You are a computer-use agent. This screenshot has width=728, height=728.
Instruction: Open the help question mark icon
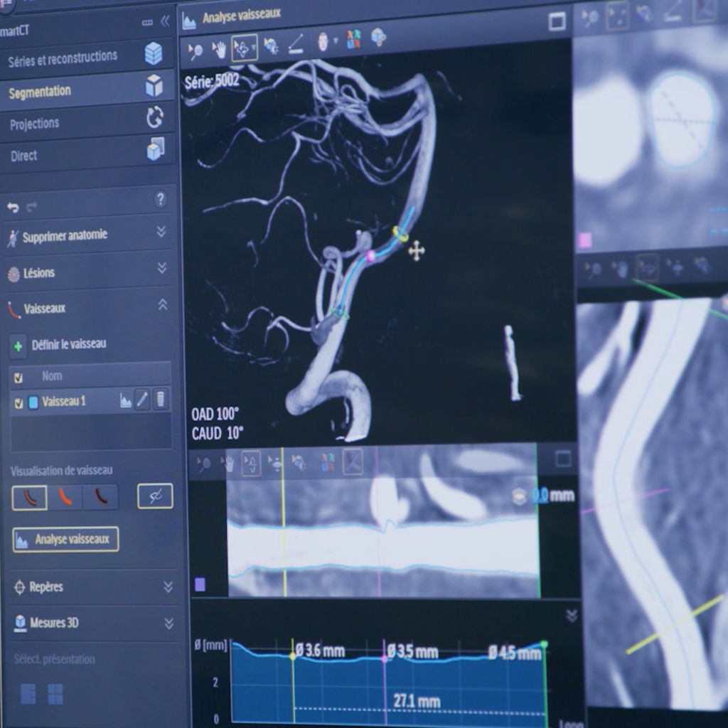161,199
